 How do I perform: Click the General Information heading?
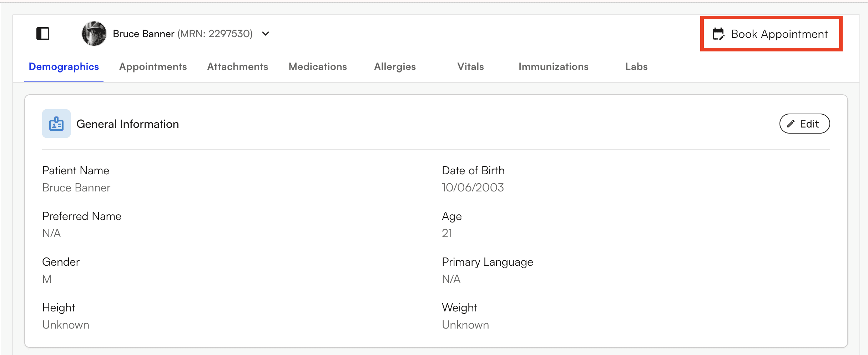[x=127, y=124]
